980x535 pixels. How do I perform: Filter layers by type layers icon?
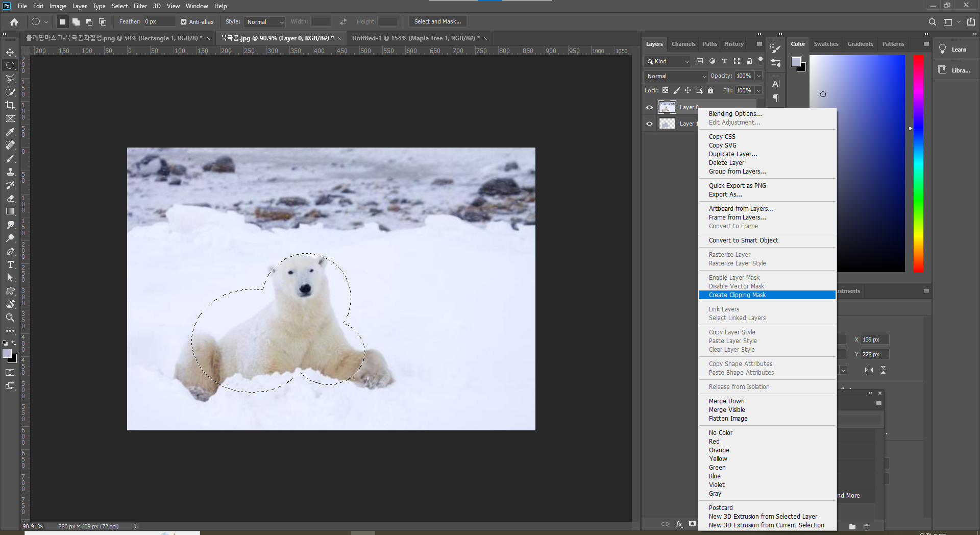(724, 61)
